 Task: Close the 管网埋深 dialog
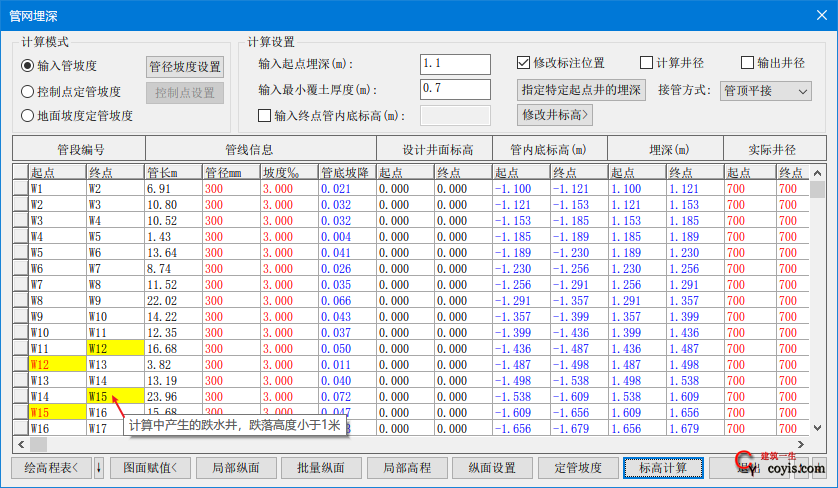[x=822, y=15]
